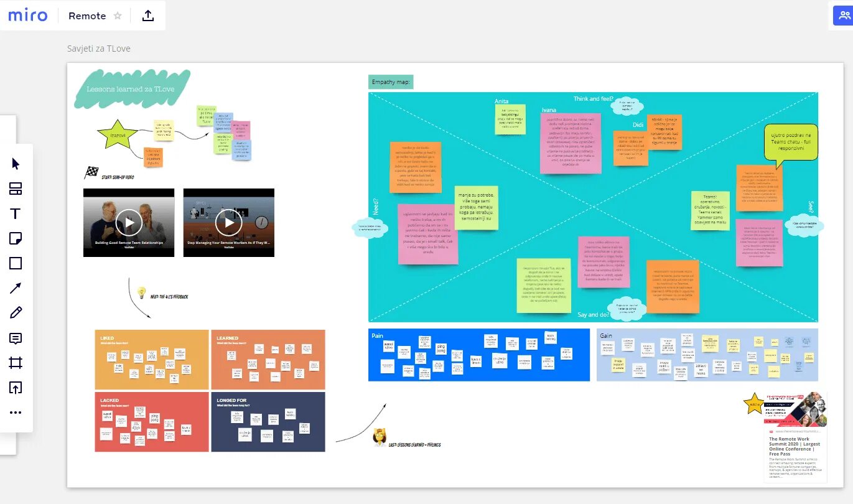
Task: Select the dark LONGED FOR panel
Action: point(268,422)
